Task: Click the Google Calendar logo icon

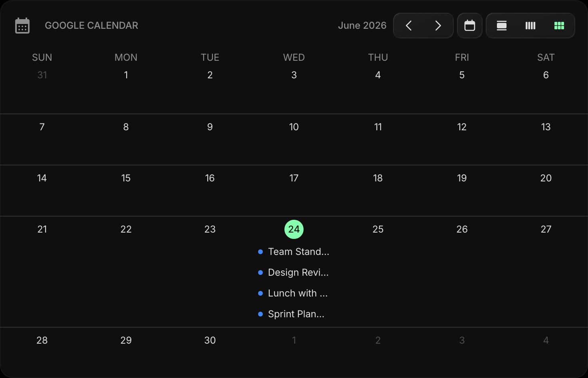Action: (x=22, y=26)
